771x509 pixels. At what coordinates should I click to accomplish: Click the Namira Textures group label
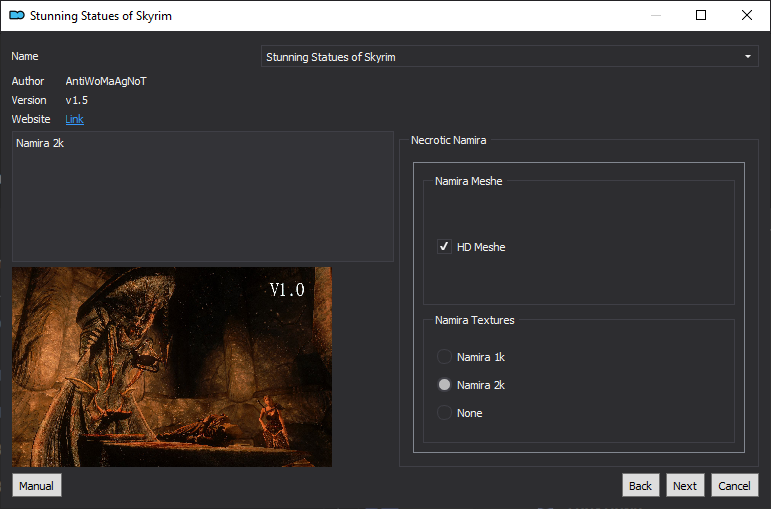474,320
